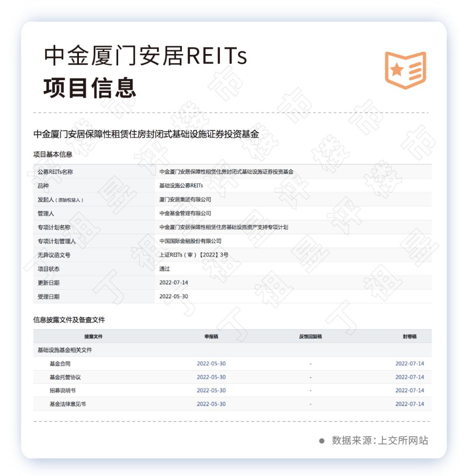Click the 管理人 field label
The height and width of the screenshot is (476, 471).
46,214
